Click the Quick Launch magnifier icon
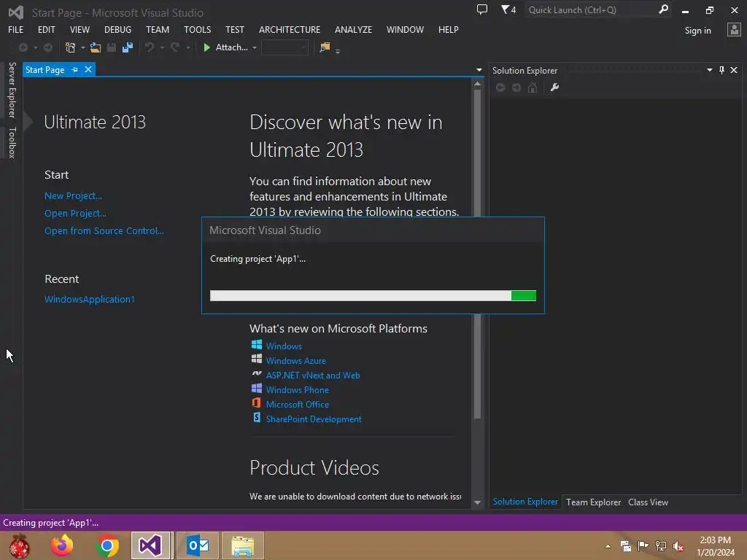The height and width of the screenshot is (560, 747). tap(663, 9)
